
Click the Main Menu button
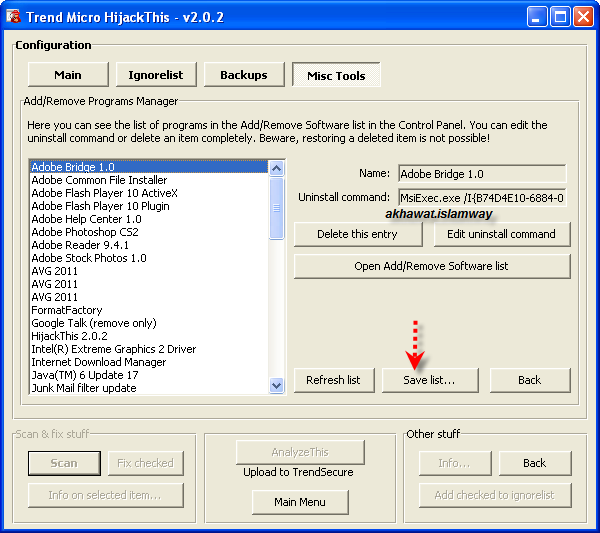coord(300,502)
